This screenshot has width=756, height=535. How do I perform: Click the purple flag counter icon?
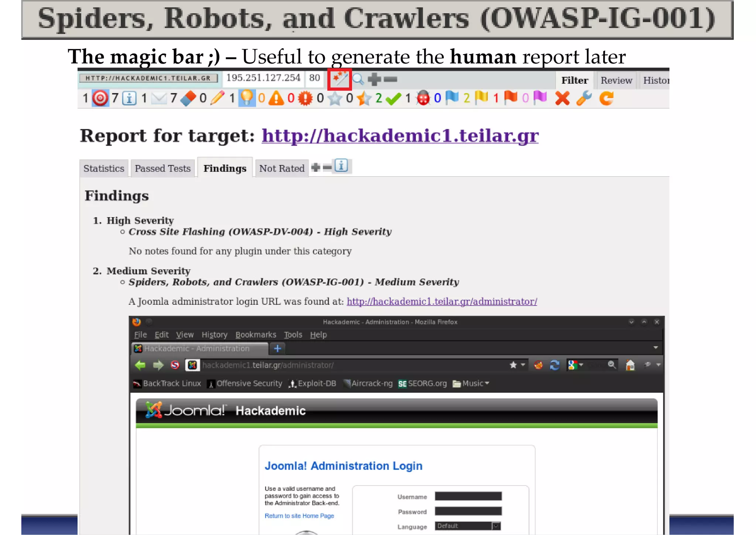click(x=540, y=98)
